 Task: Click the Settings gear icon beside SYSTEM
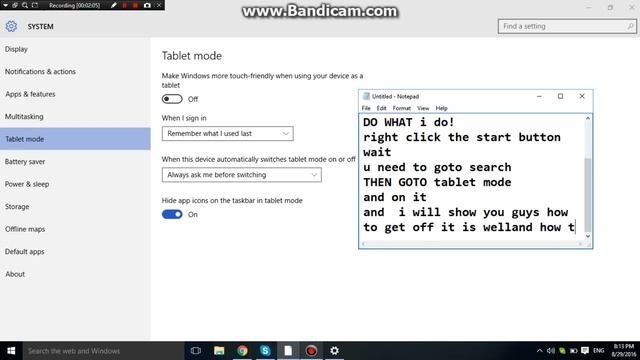11,26
